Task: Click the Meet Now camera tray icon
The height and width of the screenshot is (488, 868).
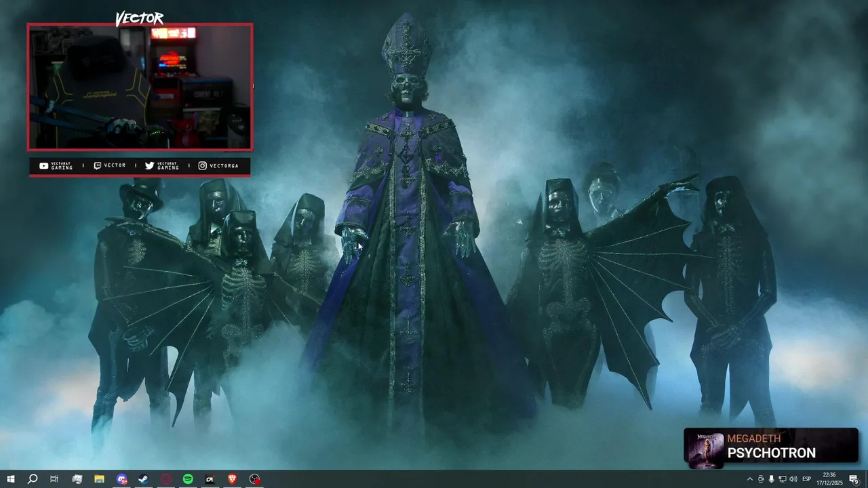Action: pos(760,479)
